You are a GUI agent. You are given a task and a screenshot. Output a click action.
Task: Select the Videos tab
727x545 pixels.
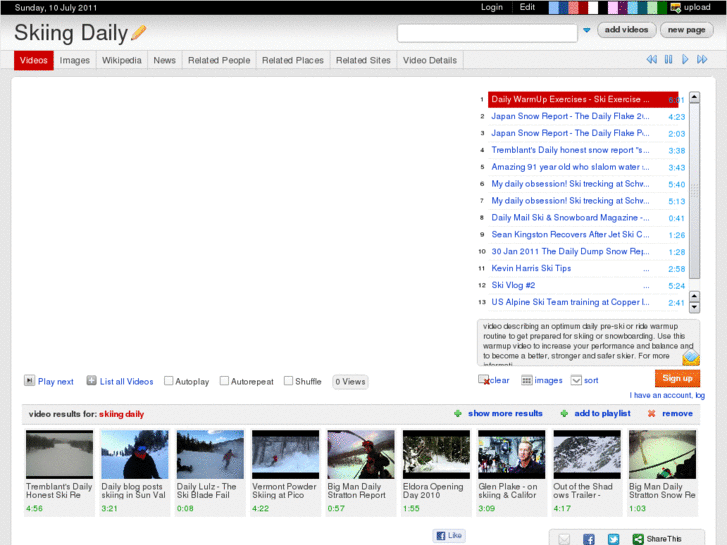coord(33,60)
